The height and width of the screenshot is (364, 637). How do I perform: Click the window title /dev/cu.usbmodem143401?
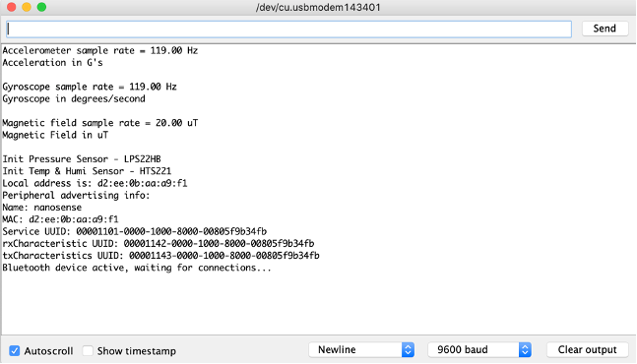coord(318,7)
